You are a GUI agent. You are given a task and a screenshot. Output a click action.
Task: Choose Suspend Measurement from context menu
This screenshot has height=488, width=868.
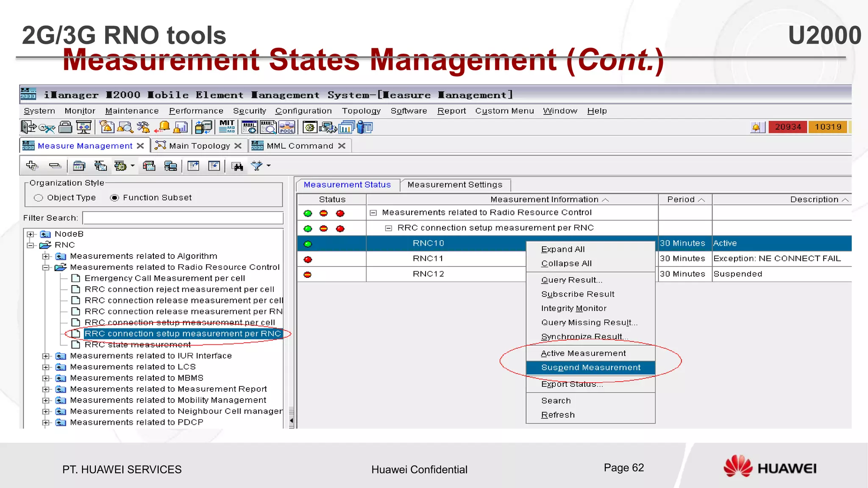click(590, 368)
